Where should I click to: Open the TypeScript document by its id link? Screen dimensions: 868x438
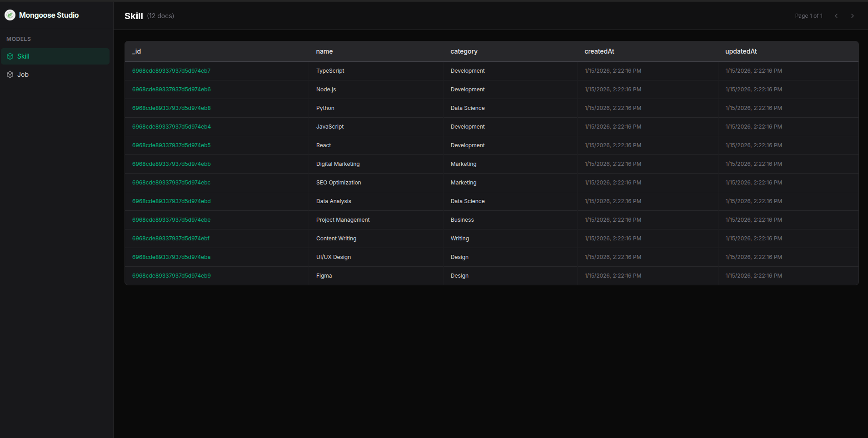(171, 70)
